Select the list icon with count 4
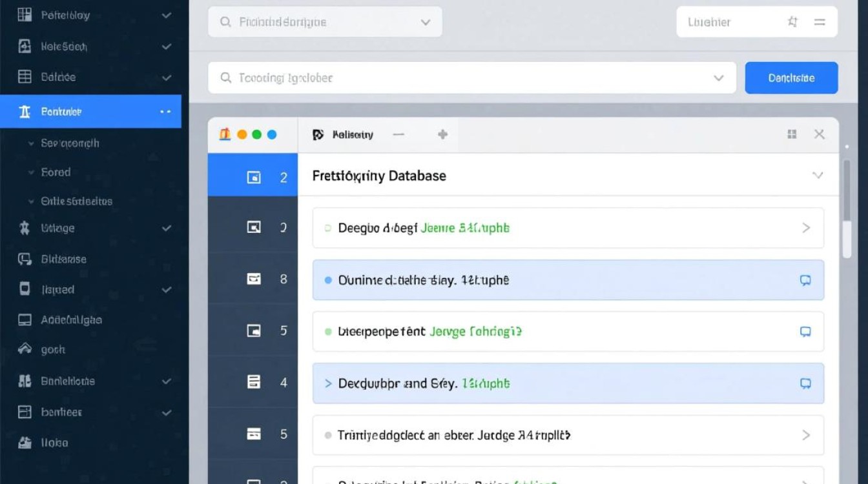868x484 pixels. click(254, 382)
